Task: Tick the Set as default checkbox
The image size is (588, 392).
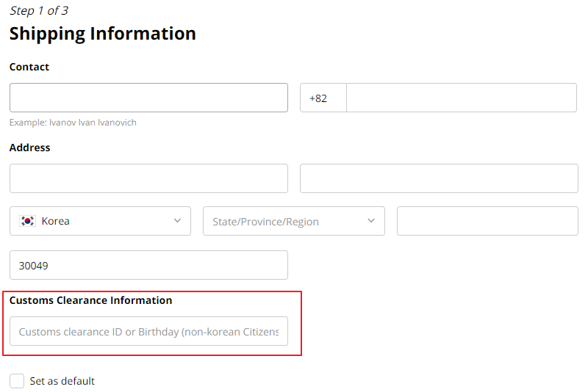Action: point(17,381)
